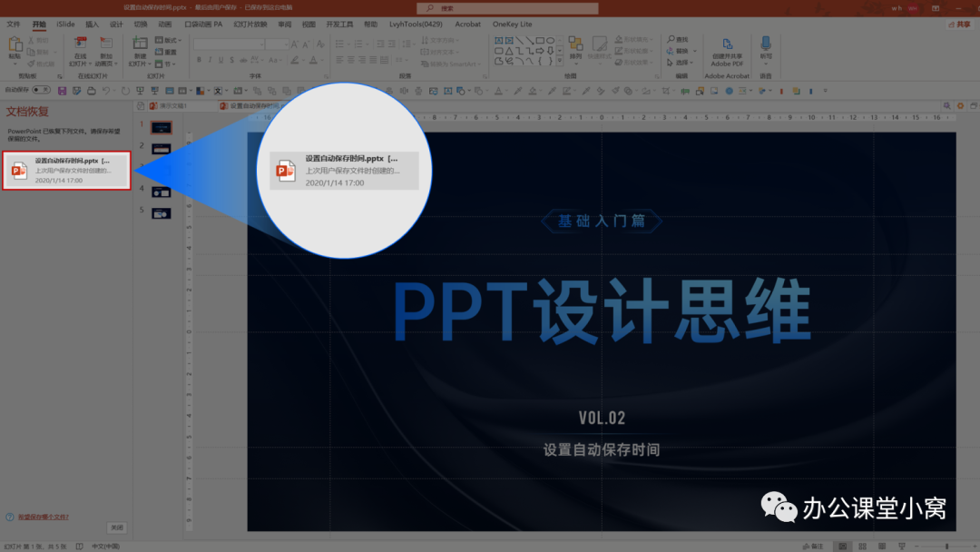The height and width of the screenshot is (552, 980).
Task: Select slide 2 thumbnail
Action: point(162,149)
